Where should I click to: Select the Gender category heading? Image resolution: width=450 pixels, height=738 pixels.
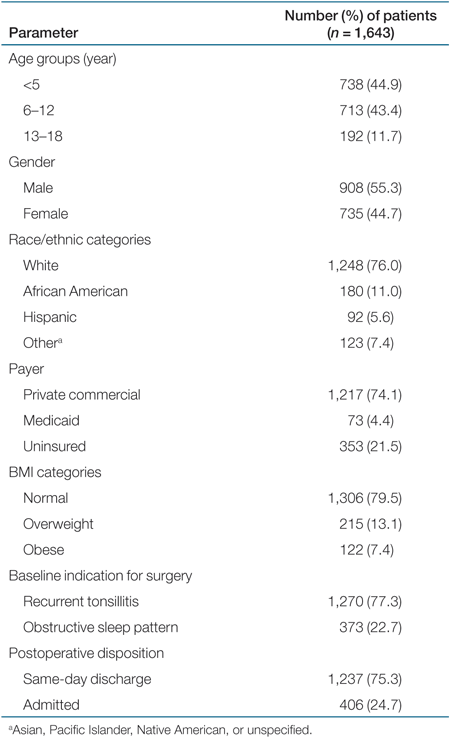click(32, 162)
